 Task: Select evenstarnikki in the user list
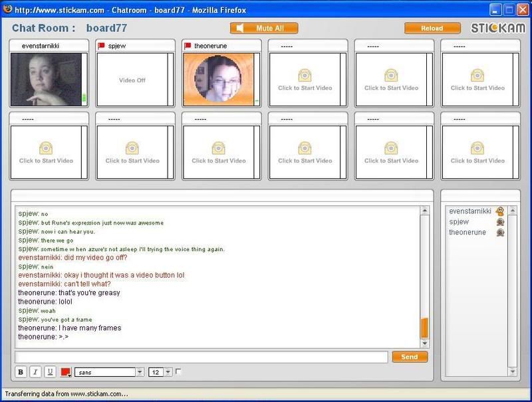[470, 211]
